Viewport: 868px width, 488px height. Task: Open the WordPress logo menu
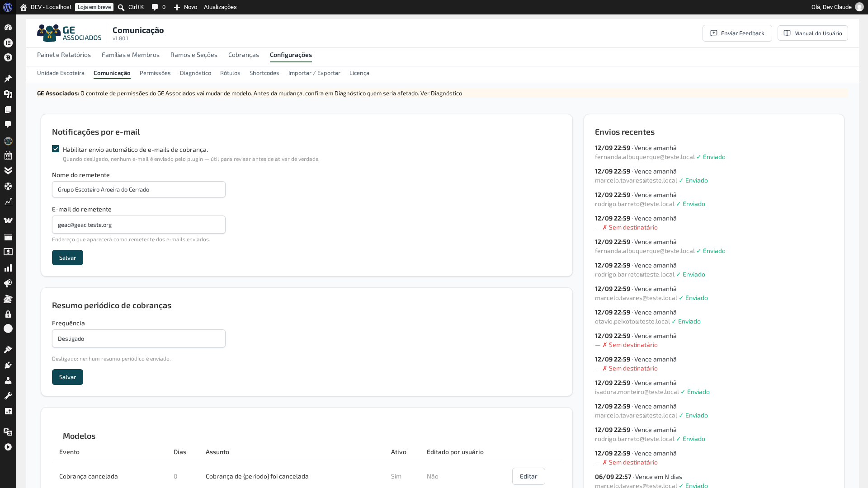pyautogui.click(x=8, y=7)
